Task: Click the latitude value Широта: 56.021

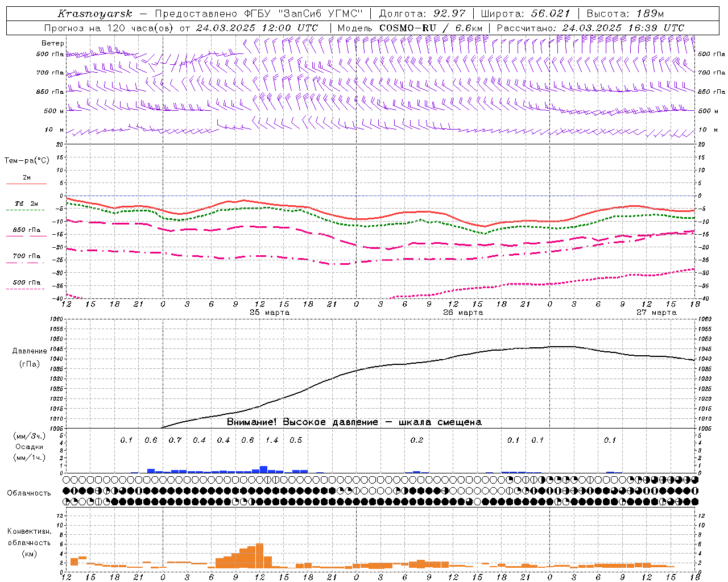Action: (526, 14)
